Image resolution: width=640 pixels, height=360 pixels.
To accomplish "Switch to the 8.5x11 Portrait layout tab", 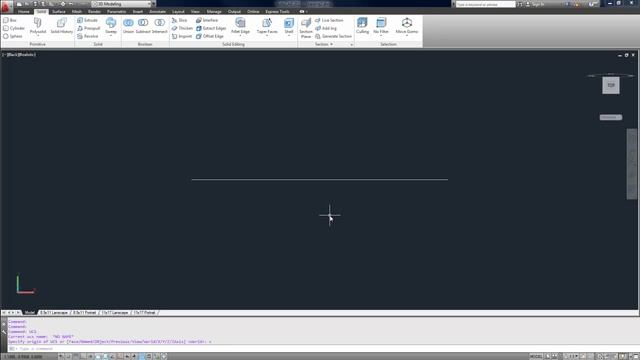I will coord(84,313).
